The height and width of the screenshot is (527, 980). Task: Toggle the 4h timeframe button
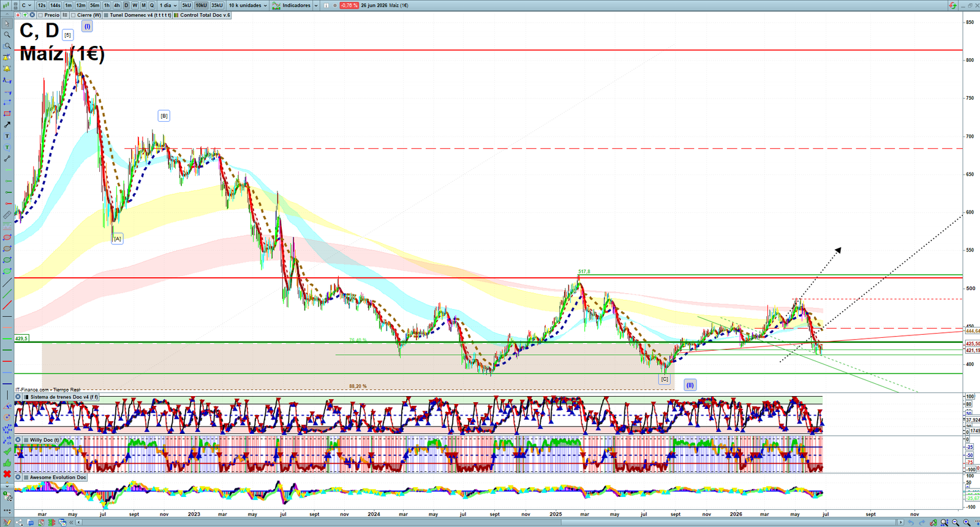tap(117, 5)
